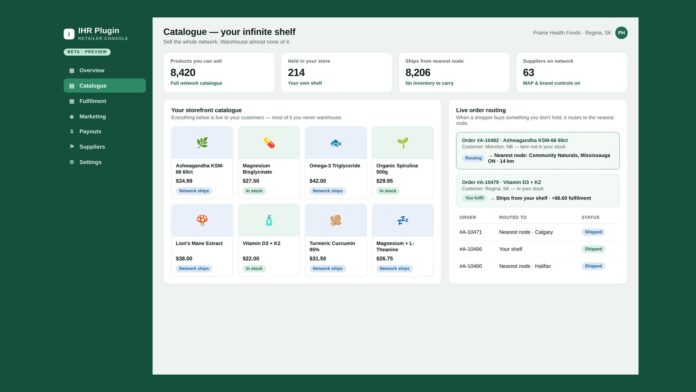Image resolution: width=696 pixels, height=392 pixels.
Task: Click the Fulfilment sidebar icon
Action: 71,101
